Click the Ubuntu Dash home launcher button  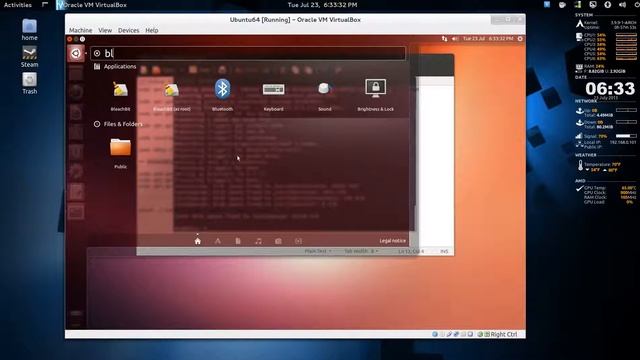76,53
